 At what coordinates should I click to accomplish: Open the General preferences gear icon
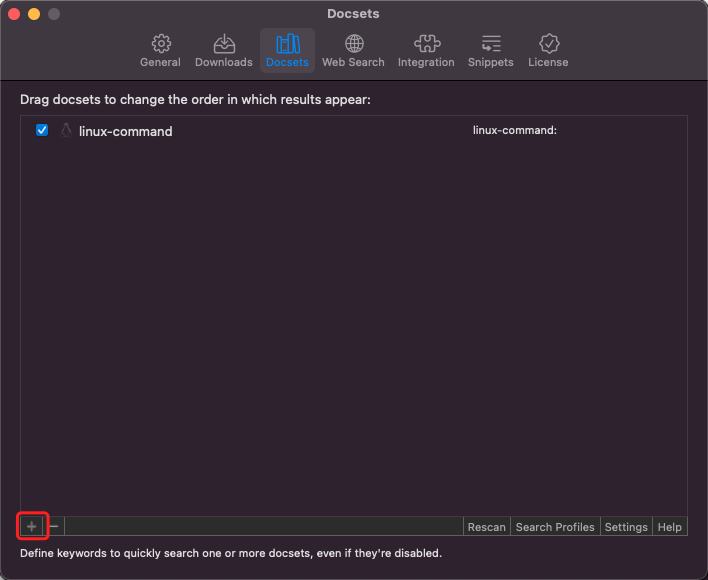(x=160, y=44)
